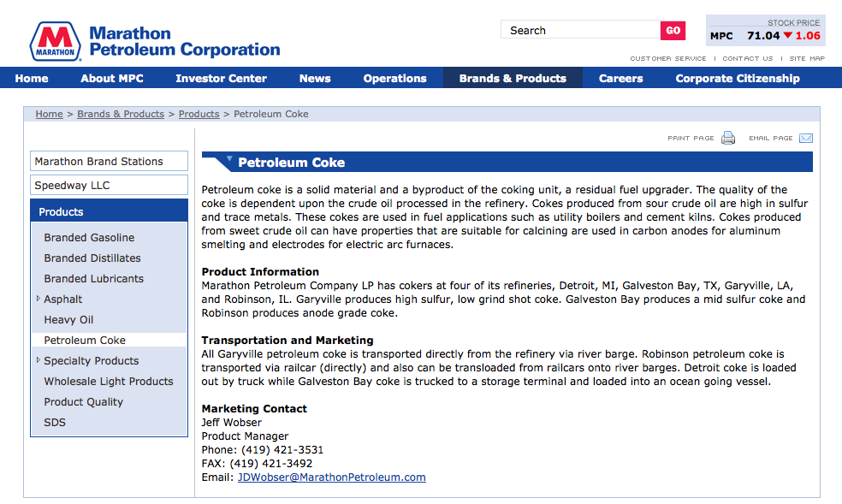Click the Contact Us link

tap(748, 58)
